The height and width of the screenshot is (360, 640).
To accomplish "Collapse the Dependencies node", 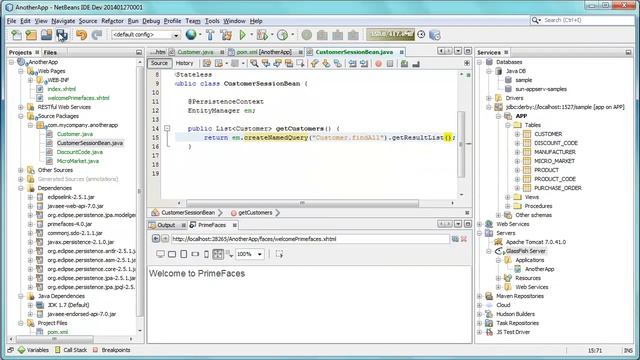I will click(21, 188).
